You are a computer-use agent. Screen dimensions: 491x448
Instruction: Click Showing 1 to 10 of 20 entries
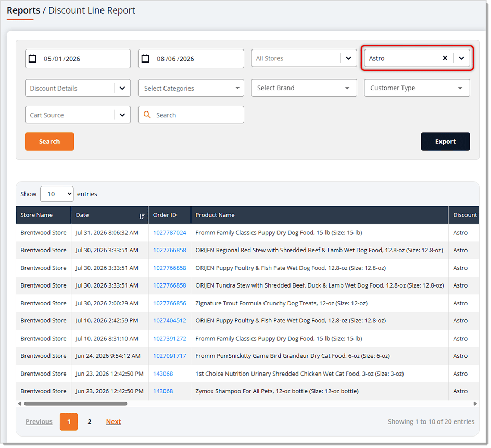coord(431,421)
